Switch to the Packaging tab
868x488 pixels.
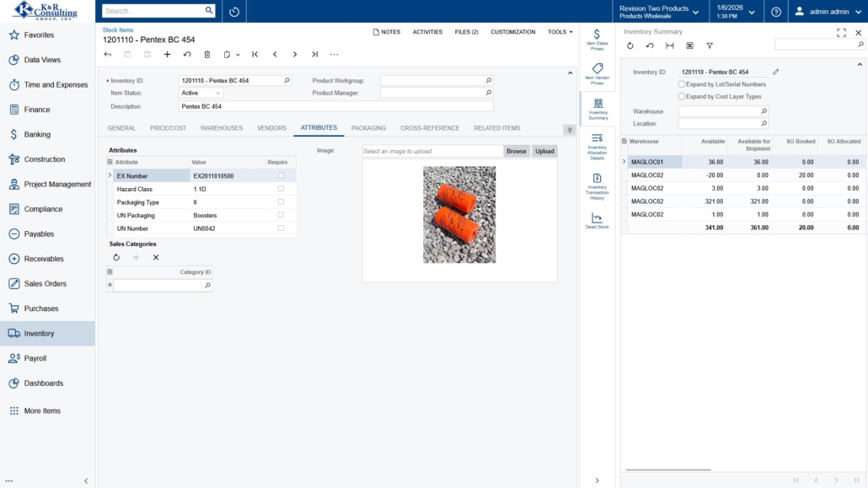pyautogui.click(x=368, y=128)
